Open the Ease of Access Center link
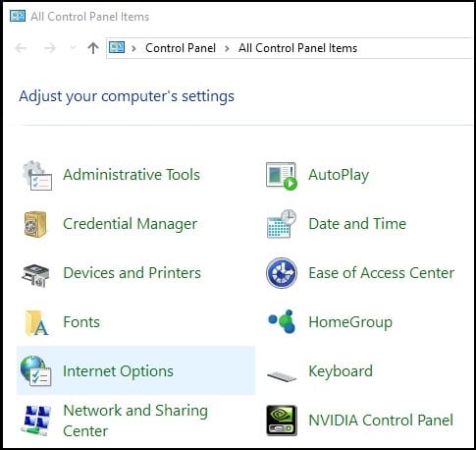 [x=382, y=273]
